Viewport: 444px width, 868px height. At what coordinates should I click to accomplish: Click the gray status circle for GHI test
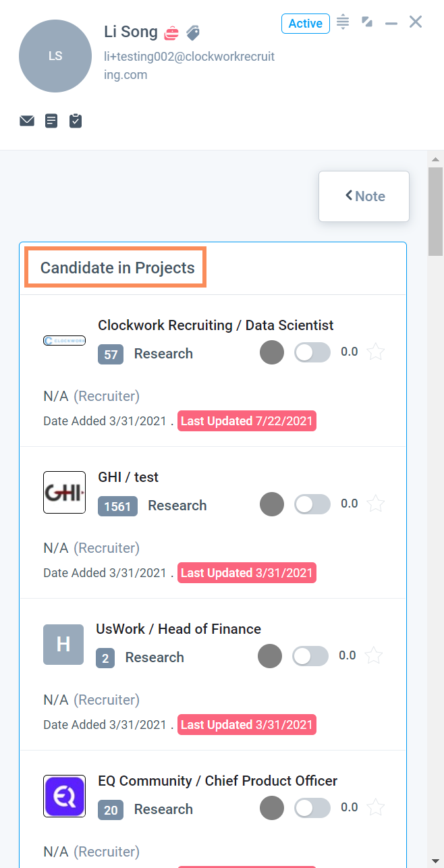[x=272, y=504]
